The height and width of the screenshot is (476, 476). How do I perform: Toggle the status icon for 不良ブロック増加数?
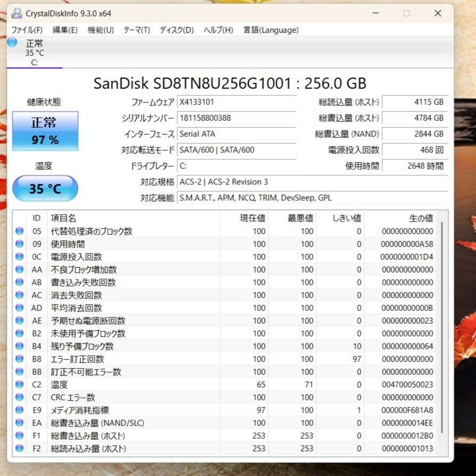click(19, 269)
